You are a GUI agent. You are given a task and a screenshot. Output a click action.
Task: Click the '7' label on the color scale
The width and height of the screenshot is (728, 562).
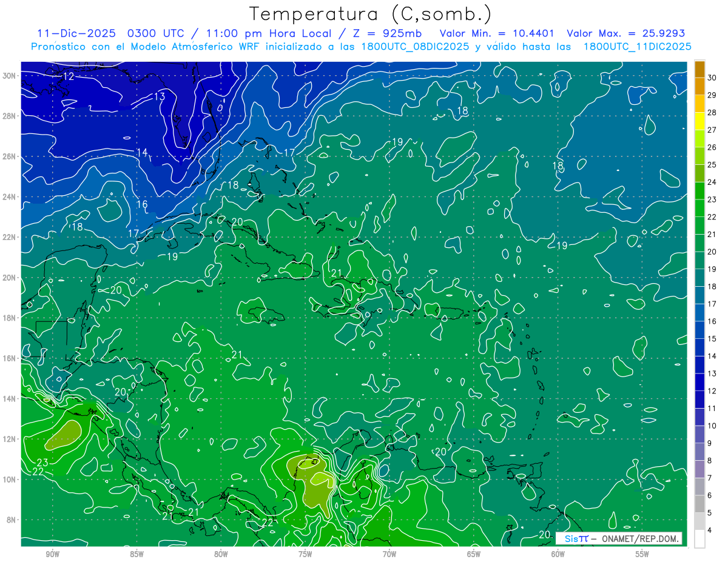709,478
